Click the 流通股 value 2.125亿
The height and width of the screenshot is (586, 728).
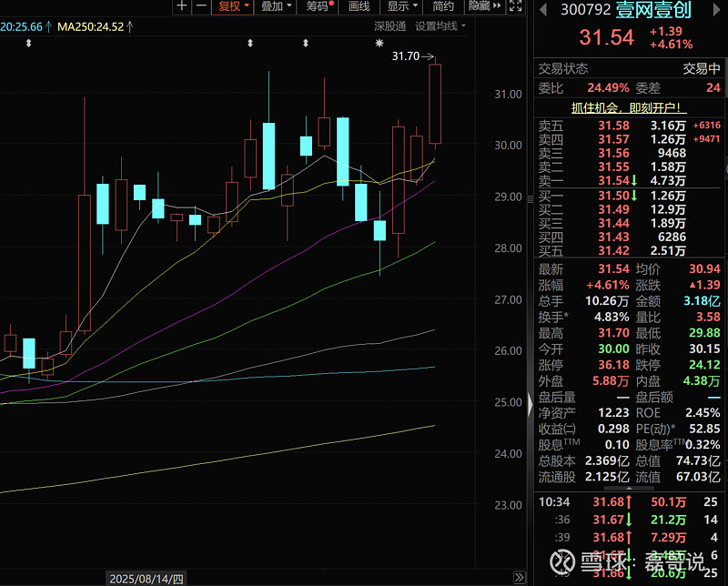(607, 477)
